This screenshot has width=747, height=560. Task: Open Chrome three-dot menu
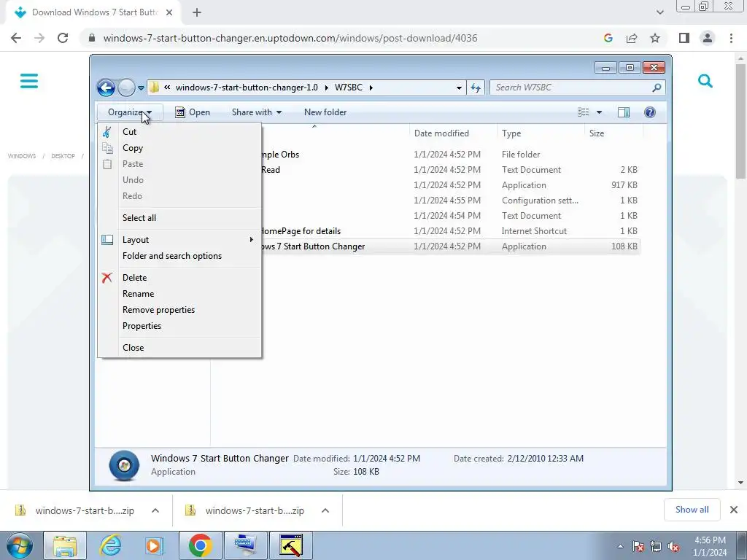click(x=731, y=38)
